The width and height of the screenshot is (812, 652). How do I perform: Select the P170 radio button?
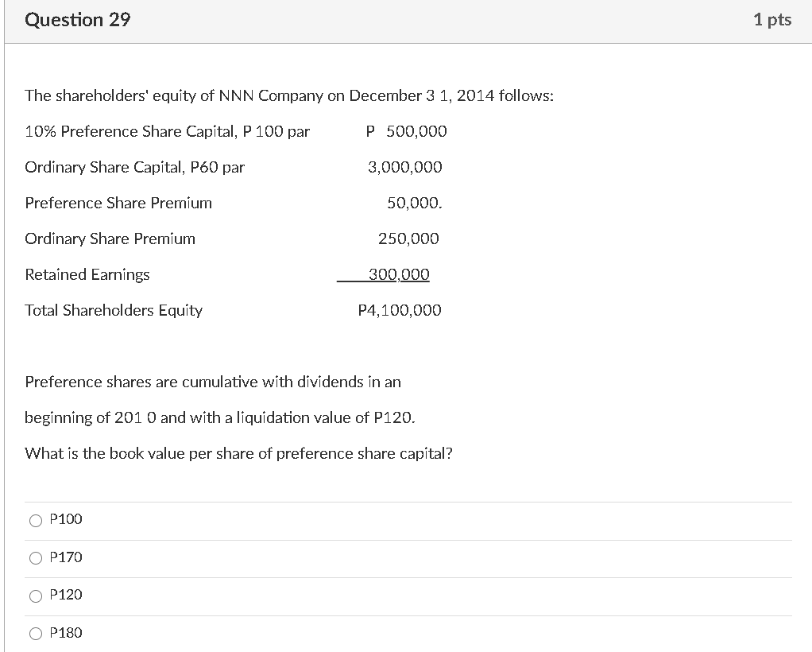tap(35, 558)
